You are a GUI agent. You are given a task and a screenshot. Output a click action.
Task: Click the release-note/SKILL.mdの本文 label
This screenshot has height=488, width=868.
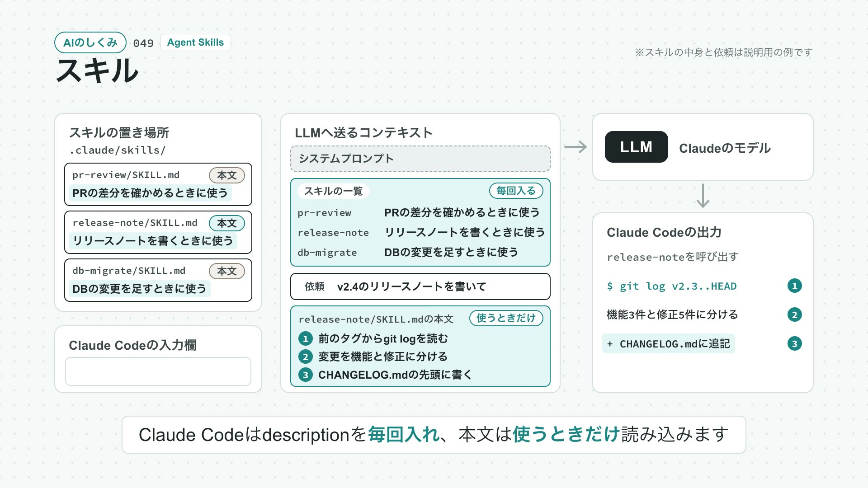pyautogui.click(x=376, y=319)
